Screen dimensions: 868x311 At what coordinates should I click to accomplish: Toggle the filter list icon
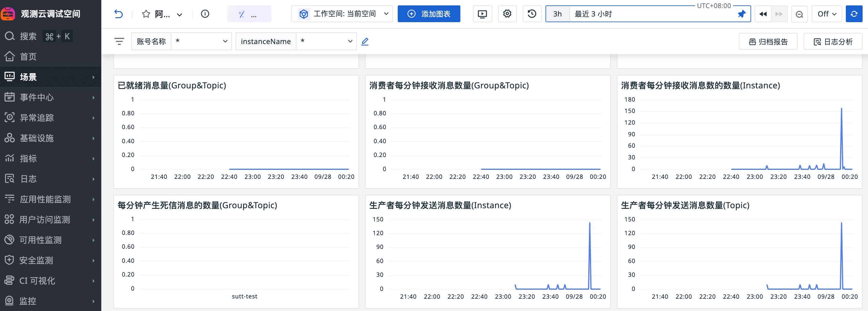[x=119, y=41]
